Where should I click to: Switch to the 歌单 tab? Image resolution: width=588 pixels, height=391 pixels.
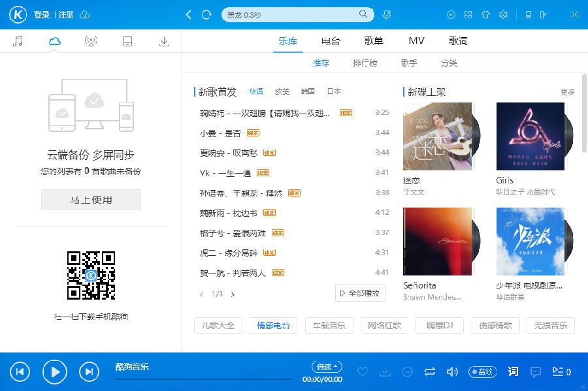click(x=374, y=41)
